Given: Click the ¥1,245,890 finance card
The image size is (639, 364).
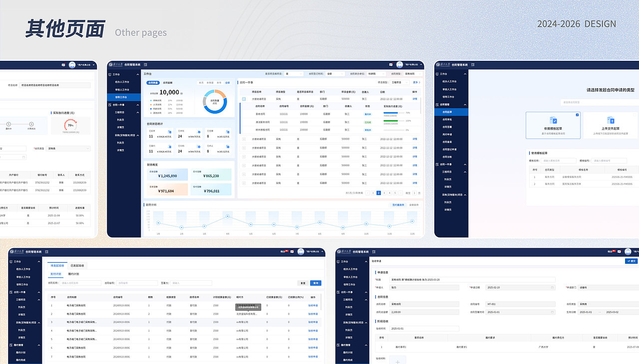Looking at the screenshot, I should [167, 175].
